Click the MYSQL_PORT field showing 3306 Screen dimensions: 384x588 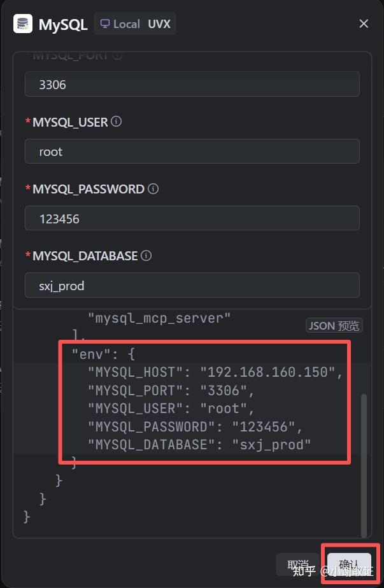(192, 83)
